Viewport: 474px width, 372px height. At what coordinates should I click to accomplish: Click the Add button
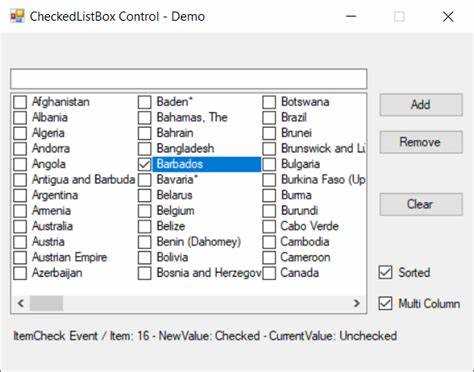(x=421, y=105)
